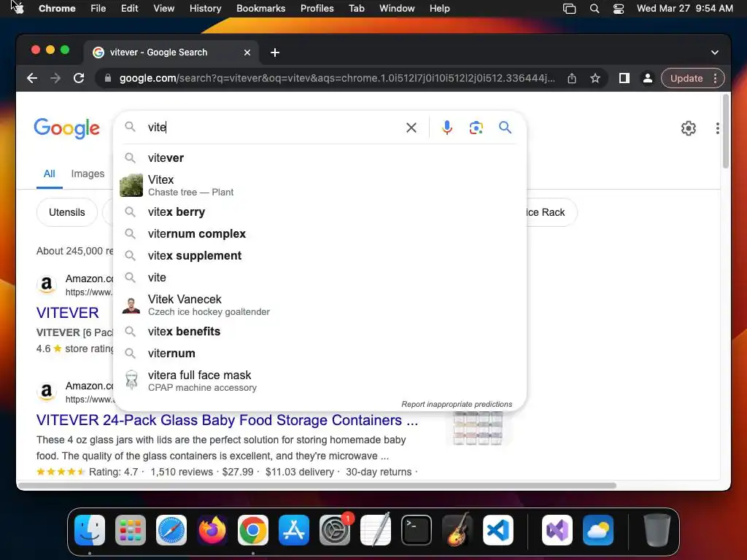
Task: Launch GarageBand from the Dock
Action: [457, 530]
